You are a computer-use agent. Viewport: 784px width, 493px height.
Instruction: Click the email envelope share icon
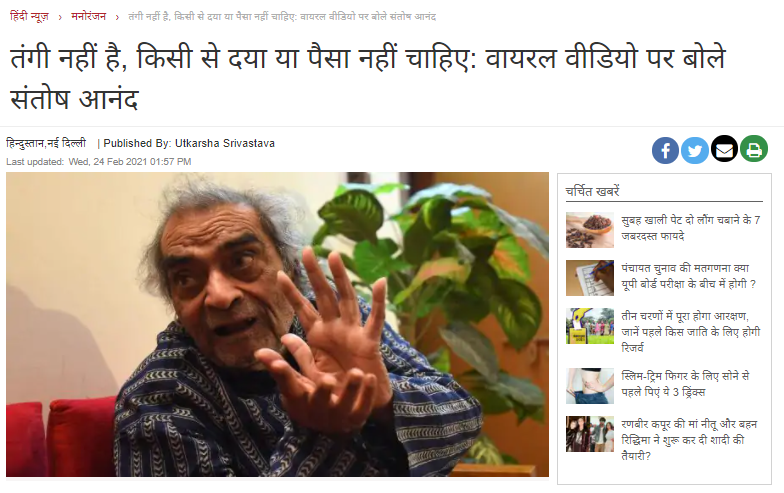click(724, 149)
